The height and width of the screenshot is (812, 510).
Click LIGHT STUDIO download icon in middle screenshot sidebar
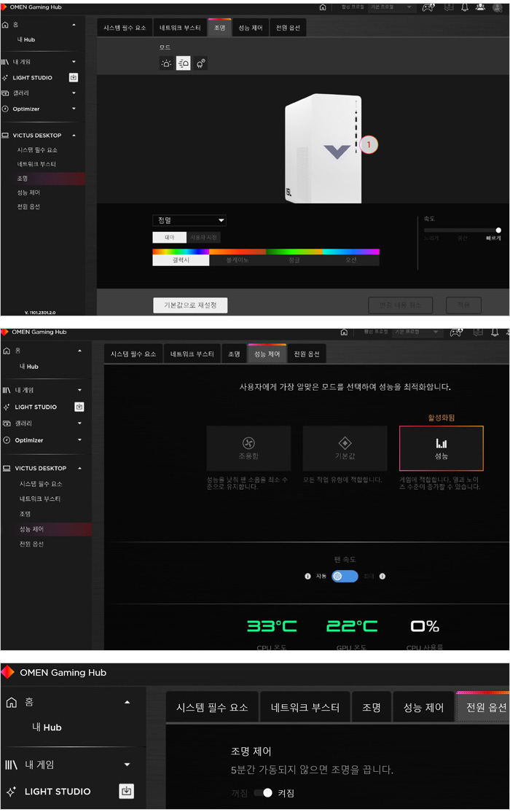click(x=79, y=407)
